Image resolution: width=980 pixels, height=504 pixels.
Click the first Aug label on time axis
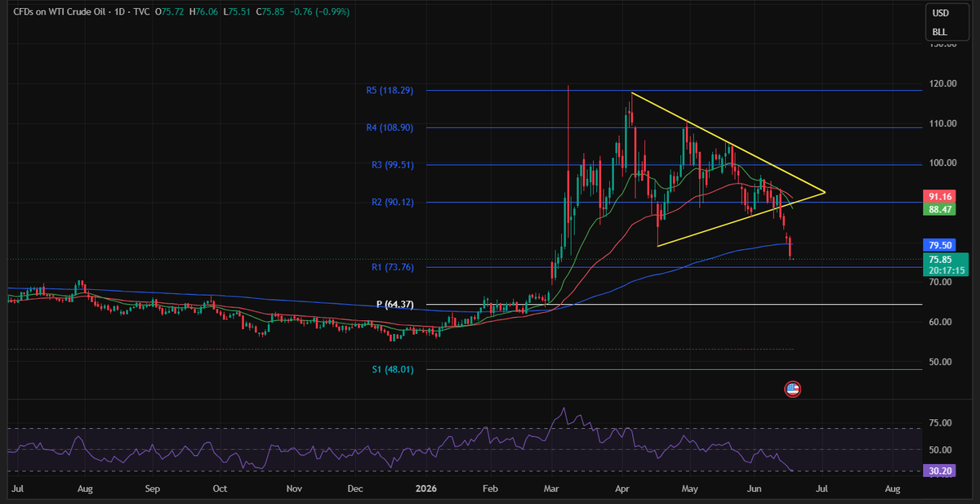86,489
